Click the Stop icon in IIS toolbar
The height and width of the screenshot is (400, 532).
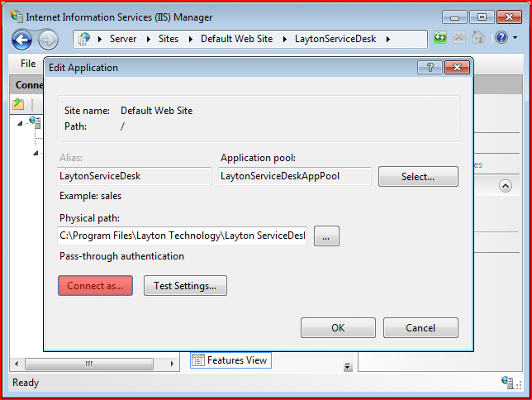click(x=459, y=37)
